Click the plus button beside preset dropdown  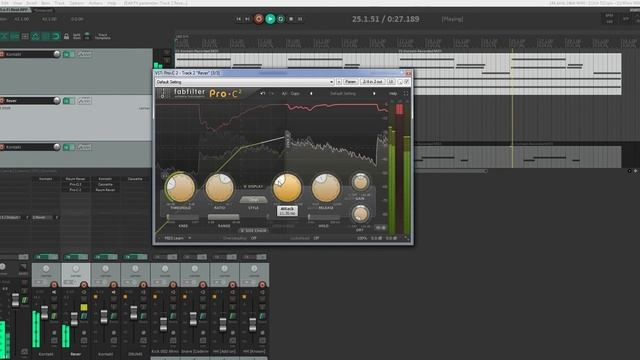pyautogui.click(x=339, y=82)
